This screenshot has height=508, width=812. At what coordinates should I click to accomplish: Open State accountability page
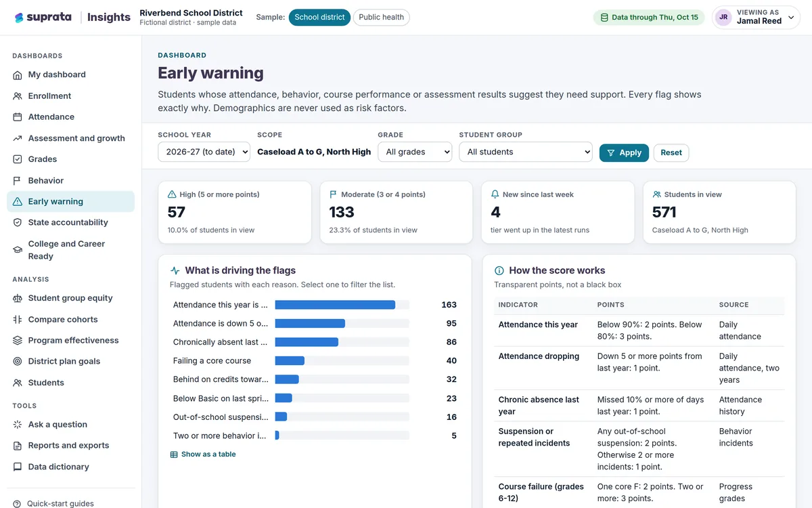(x=70, y=223)
